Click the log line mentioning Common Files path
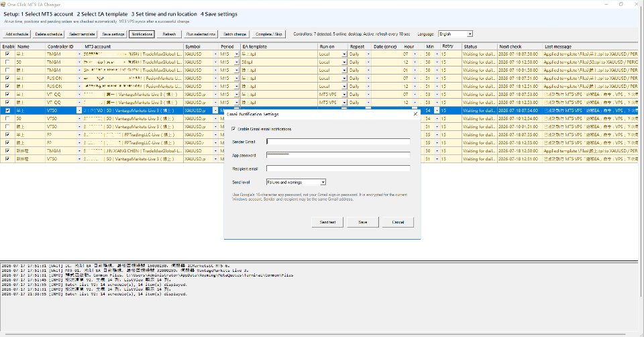This screenshot has height=337, width=644. (x=147, y=275)
